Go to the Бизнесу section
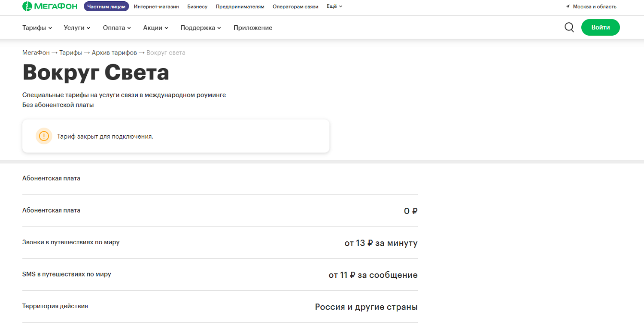This screenshot has height=331, width=644. [x=197, y=6]
